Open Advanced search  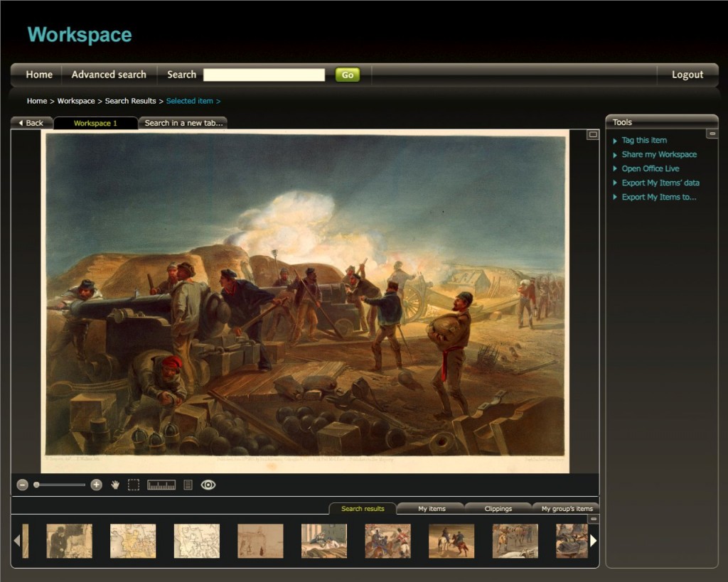point(109,75)
